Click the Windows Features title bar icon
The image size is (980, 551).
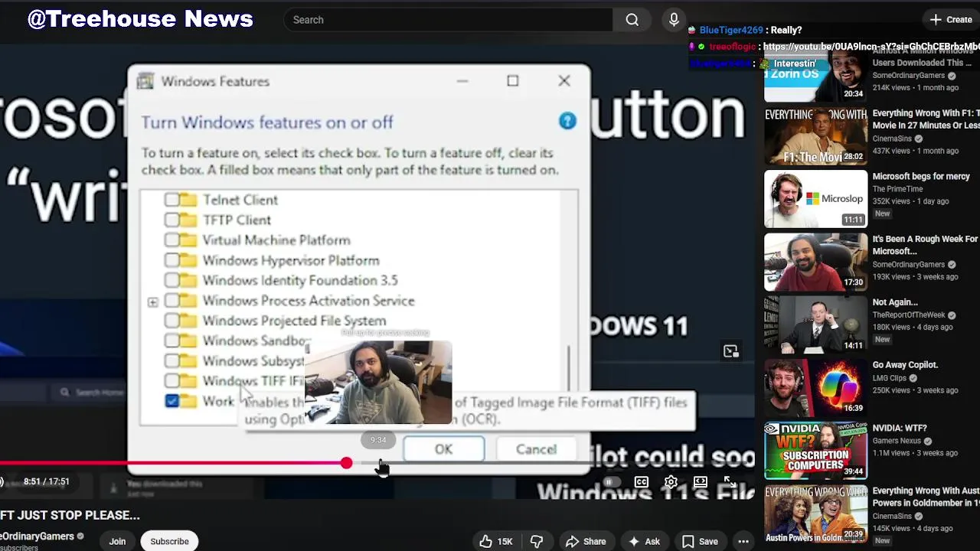145,81
